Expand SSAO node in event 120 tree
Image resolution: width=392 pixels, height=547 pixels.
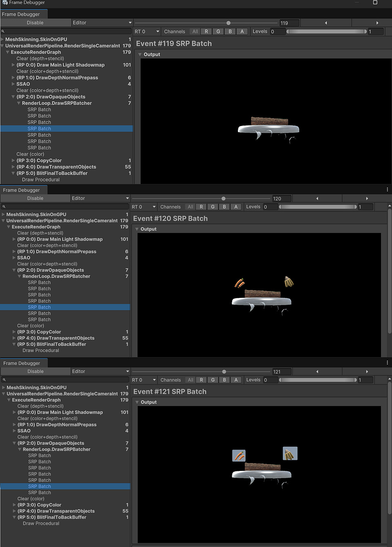pyautogui.click(x=14, y=258)
